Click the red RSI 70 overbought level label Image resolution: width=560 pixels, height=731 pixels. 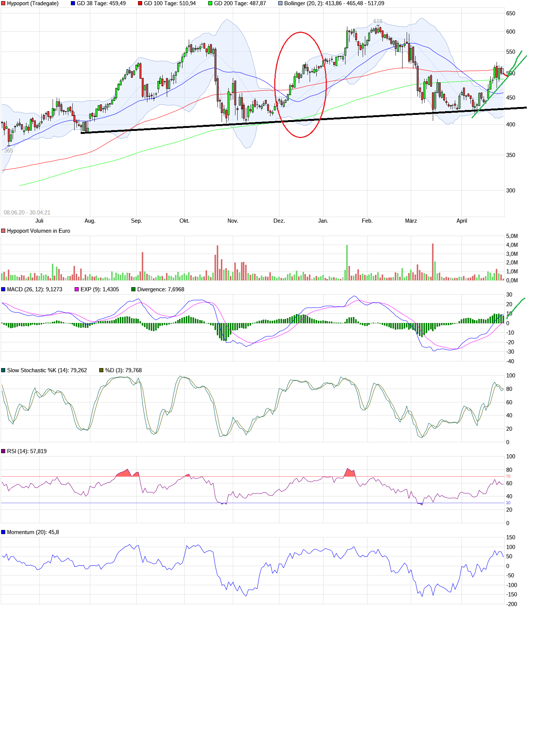[x=508, y=476]
